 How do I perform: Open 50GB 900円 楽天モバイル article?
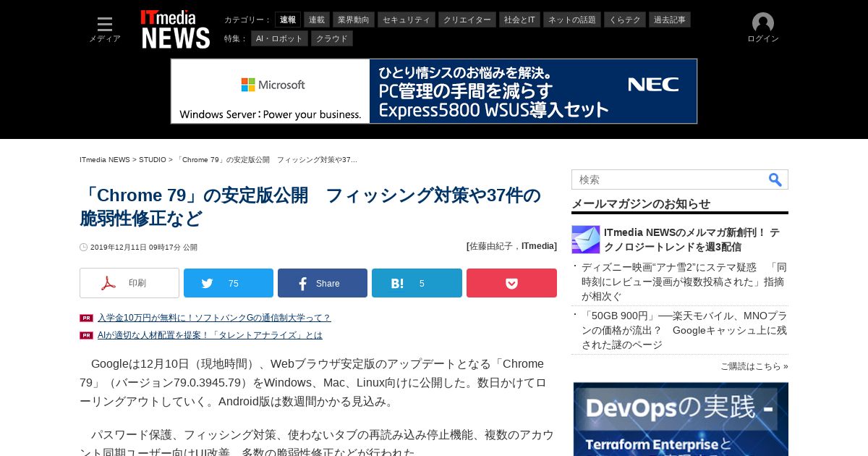pos(684,330)
